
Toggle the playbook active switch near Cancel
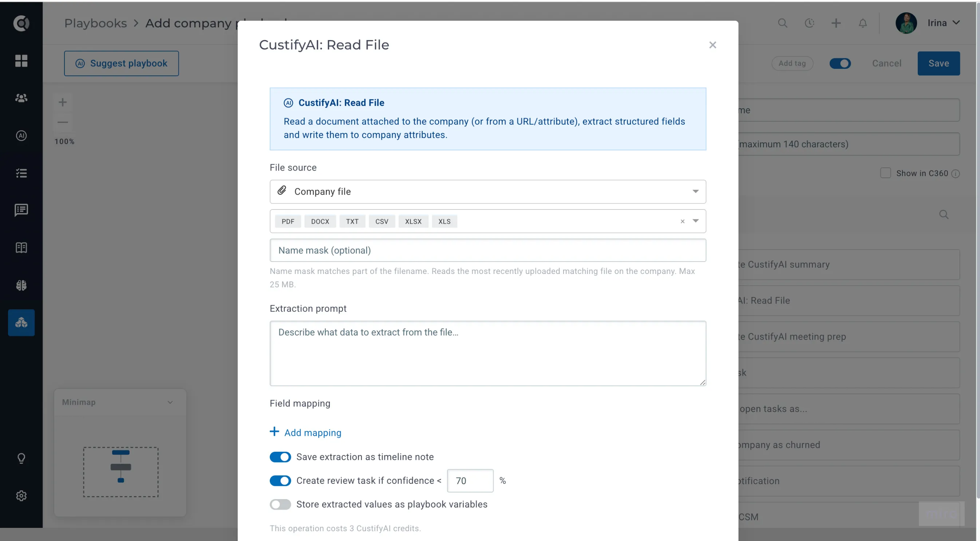point(840,64)
